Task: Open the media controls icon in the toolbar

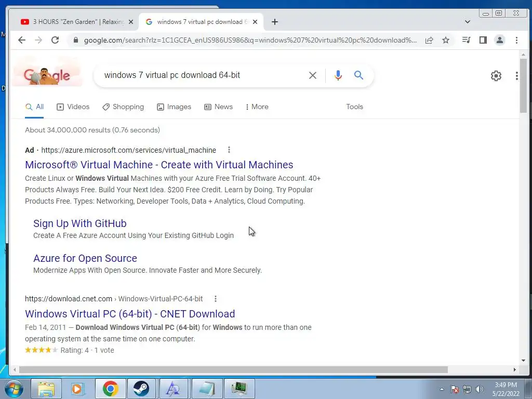Action: tap(466, 40)
